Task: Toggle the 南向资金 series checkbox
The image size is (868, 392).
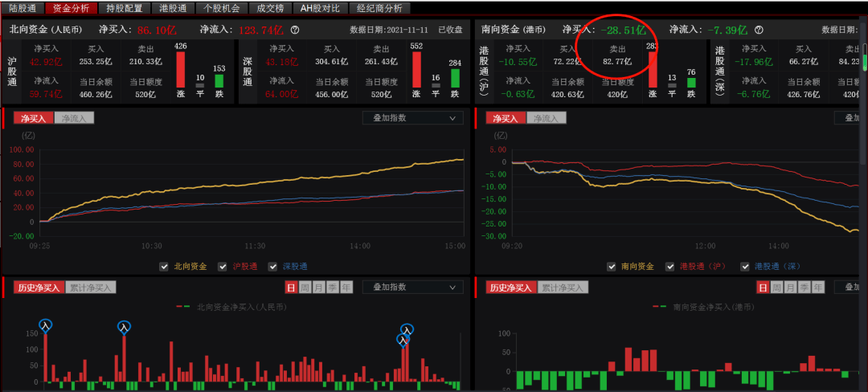Action: (612, 266)
